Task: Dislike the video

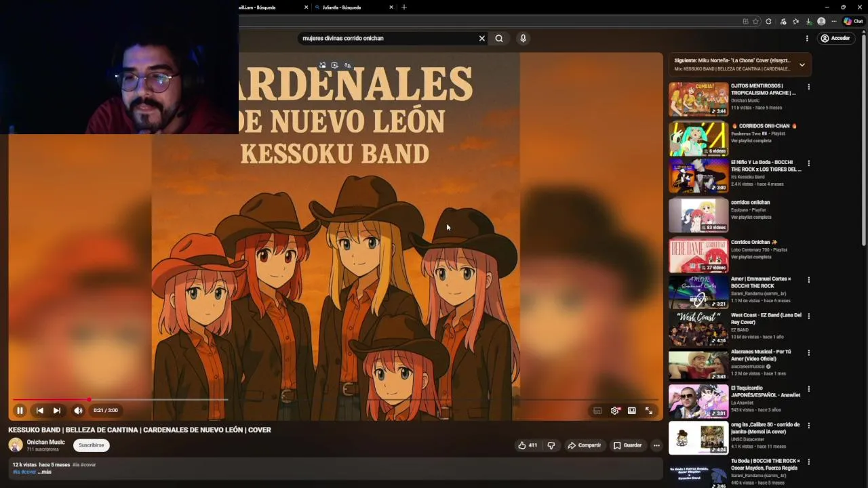Action: (x=551, y=445)
